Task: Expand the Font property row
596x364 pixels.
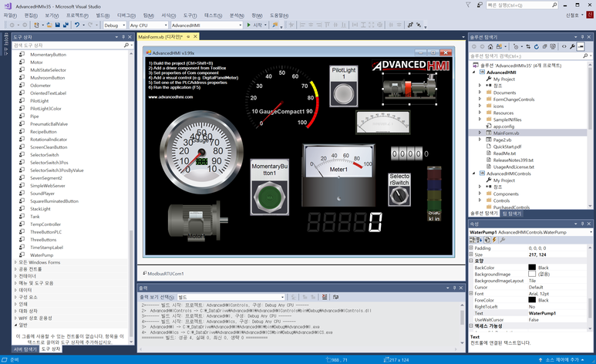Action: click(471, 294)
